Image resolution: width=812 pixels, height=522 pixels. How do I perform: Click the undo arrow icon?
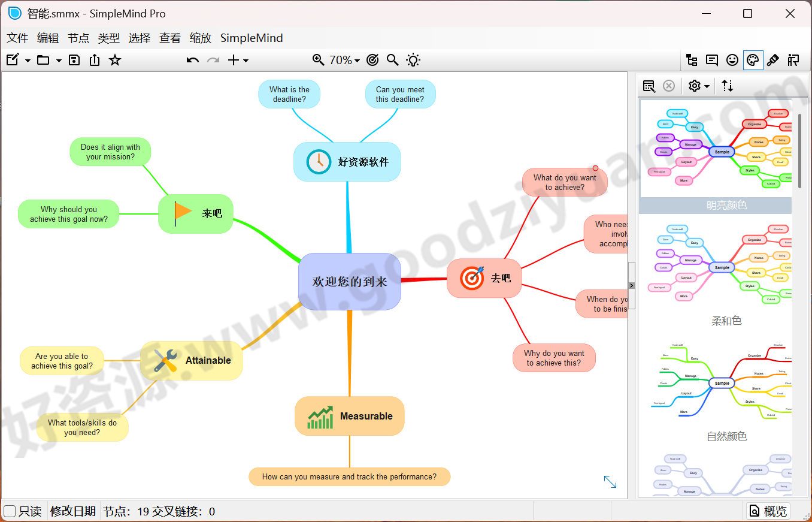pos(192,60)
